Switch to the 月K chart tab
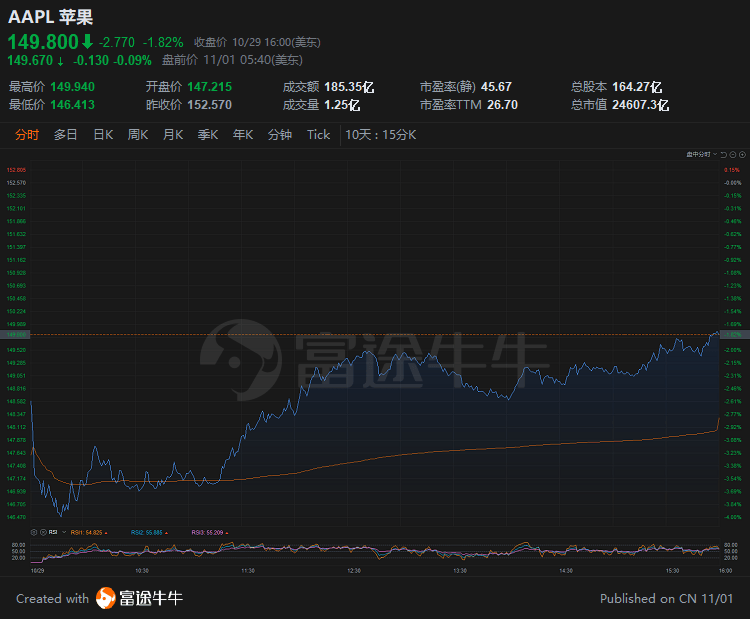This screenshot has height=619, width=750. pyautogui.click(x=173, y=135)
